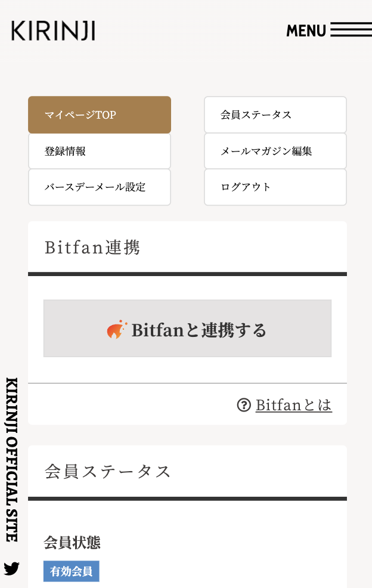Screen dimensions: 372x588
Task: Click the divider bar under Bitfan連携
Action: (188, 274)
